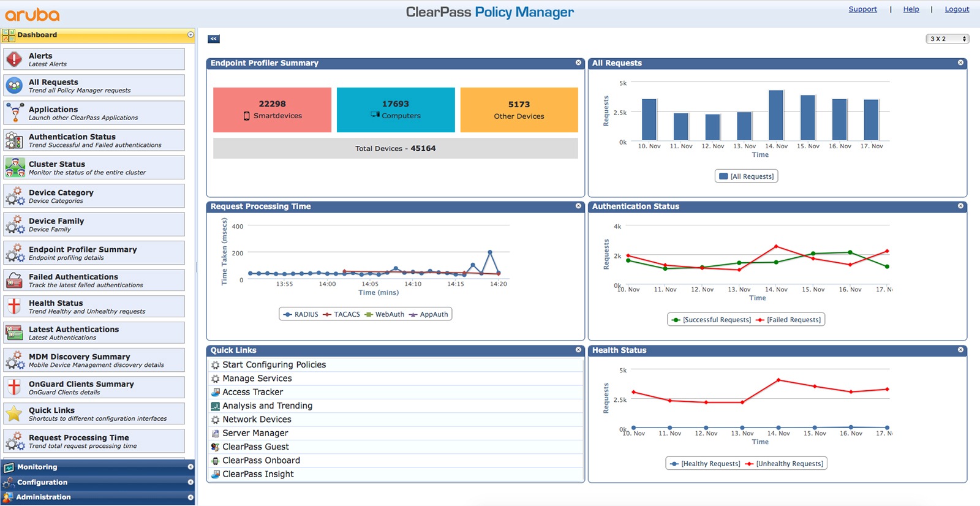
Task: Click the Failed Authentications icon
Action: [14, 281]
